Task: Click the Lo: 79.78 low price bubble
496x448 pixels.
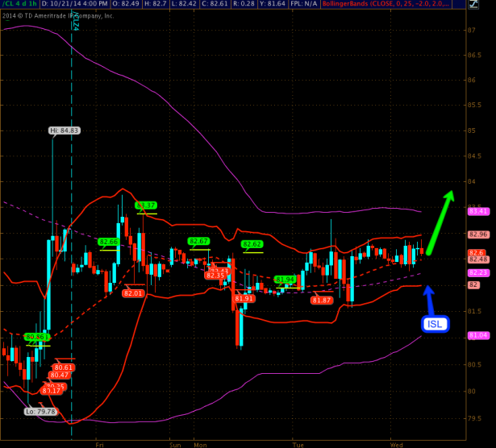Action: [x=40, y=411]
